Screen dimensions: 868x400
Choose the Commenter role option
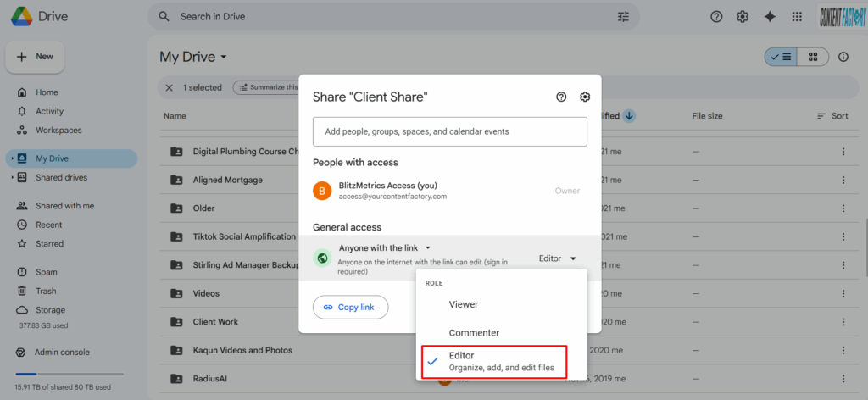pos(474,333)
